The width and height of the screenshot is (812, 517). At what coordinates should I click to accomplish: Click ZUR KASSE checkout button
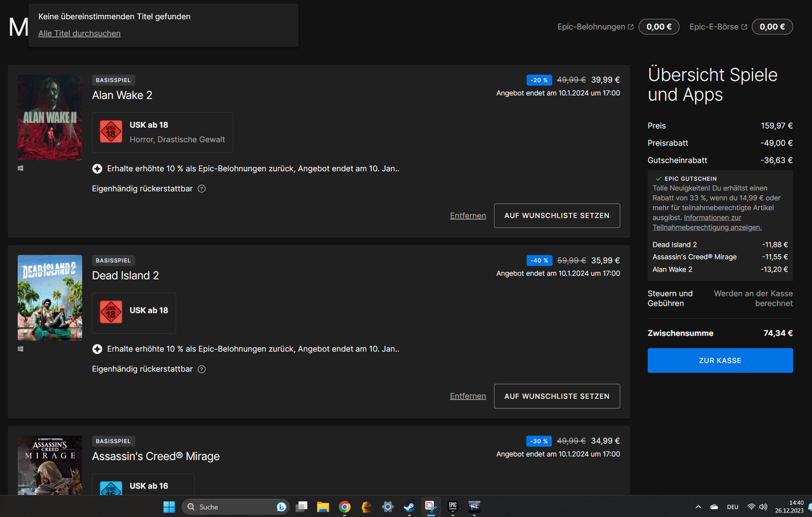720,361
